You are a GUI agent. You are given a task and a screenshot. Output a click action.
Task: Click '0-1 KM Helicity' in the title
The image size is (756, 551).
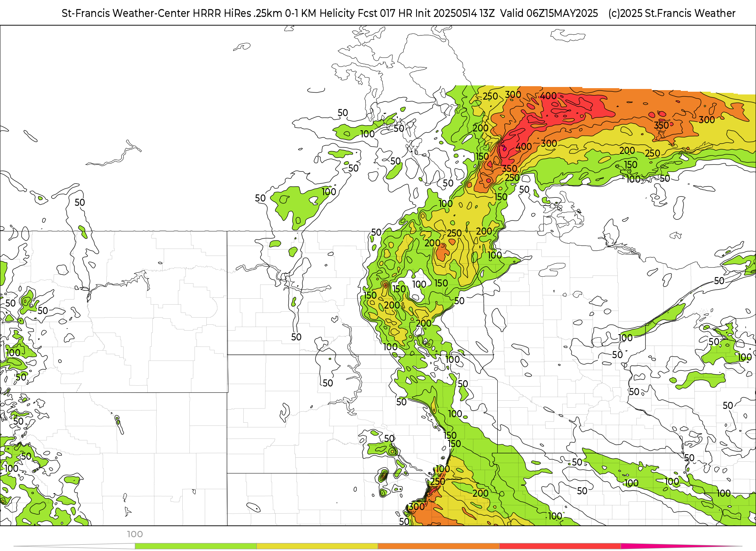(x=320, y=13)
